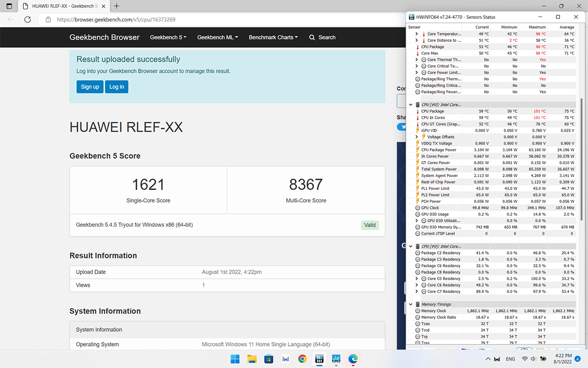Click the 1621 Single-Core Score value
The height and width of the screenshot is (368, 588).
[x=148, y=184]
